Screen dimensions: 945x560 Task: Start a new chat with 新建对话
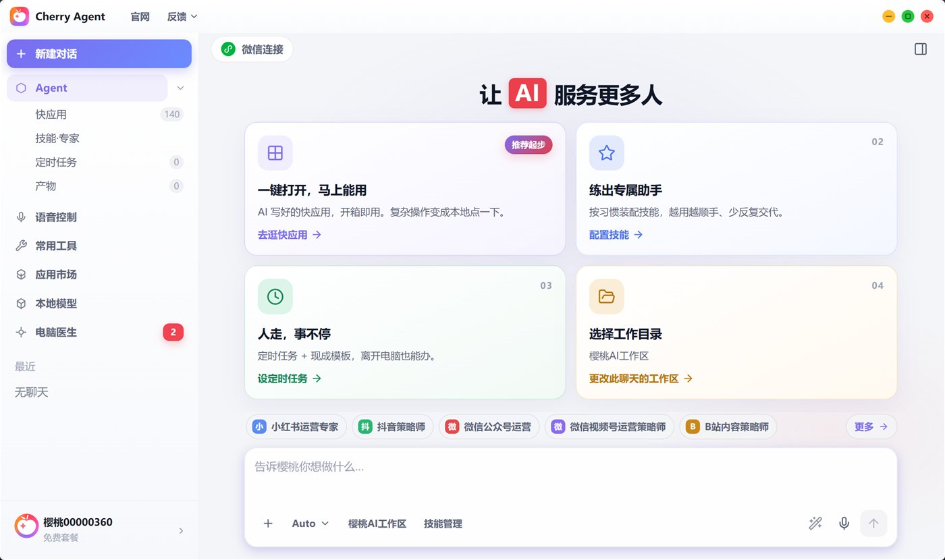coord(99,54)
